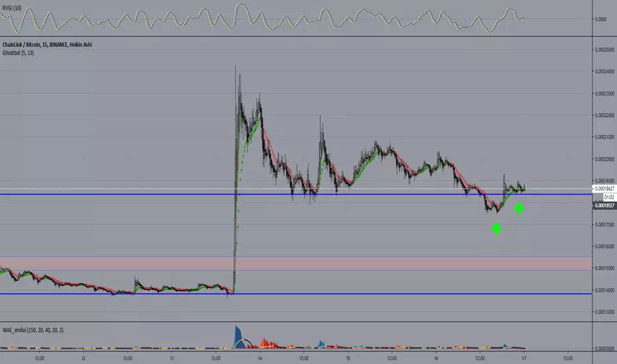Click the 0.00015000 price axis label
The height and width of the screenshot is (364, 617).
[604, 268]
